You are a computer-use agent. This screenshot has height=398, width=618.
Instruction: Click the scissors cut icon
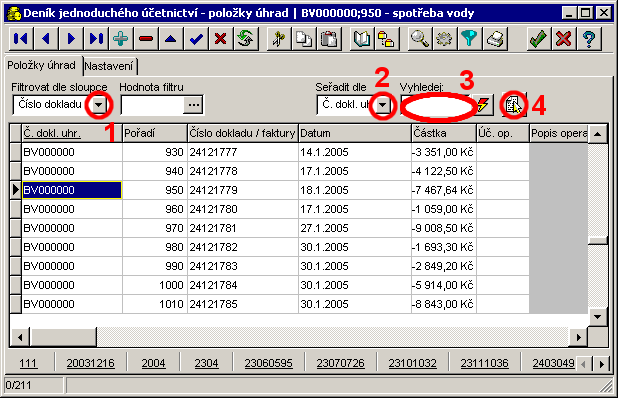279,39
